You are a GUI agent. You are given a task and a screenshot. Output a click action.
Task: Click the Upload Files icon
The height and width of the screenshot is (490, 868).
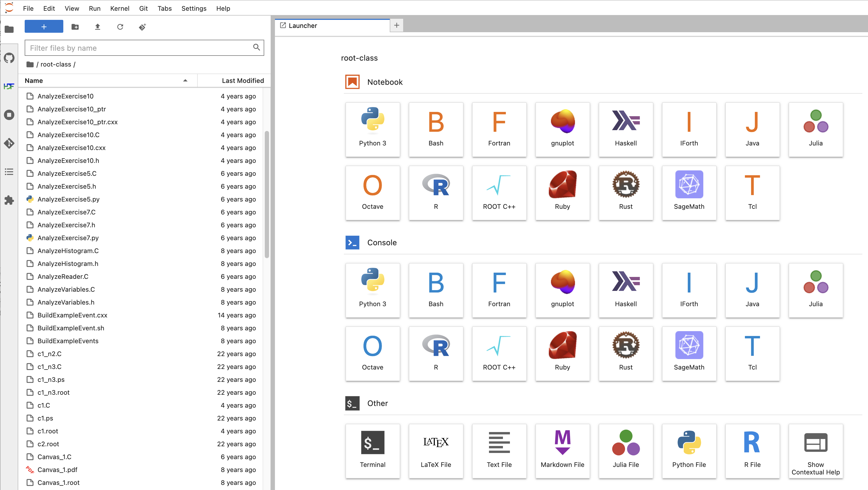(x=97, y=27)
